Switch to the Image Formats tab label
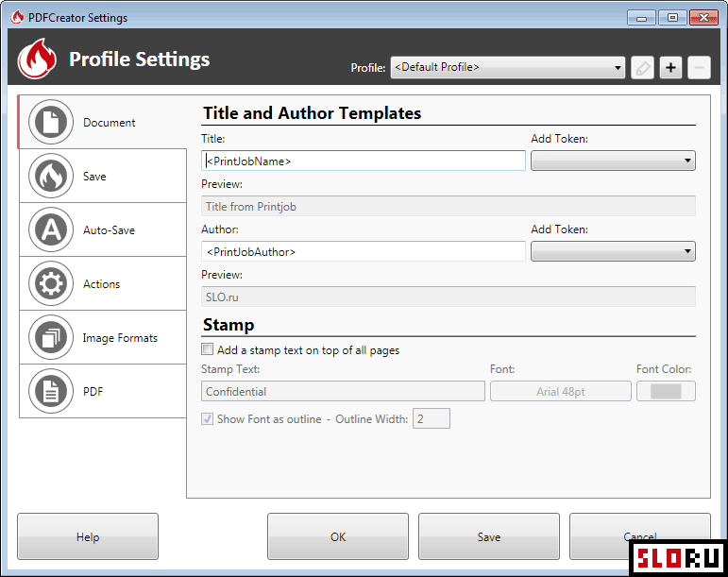The width and height of the screenshot is (728, 577). 120,338
